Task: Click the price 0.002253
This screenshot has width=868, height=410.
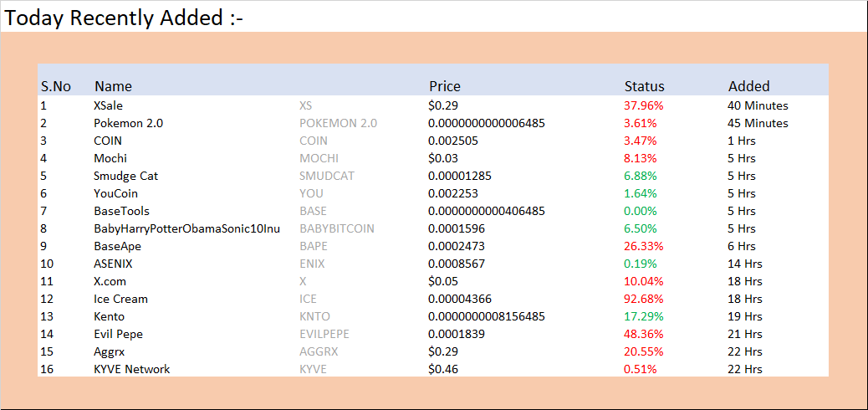Action: [453, 194]
